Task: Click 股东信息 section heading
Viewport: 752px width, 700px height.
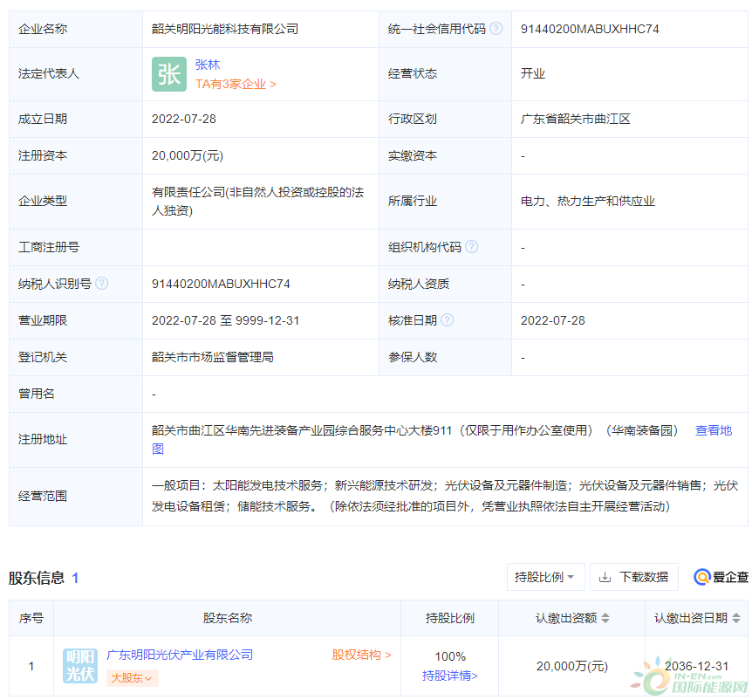Action: (x=37, y=578)
